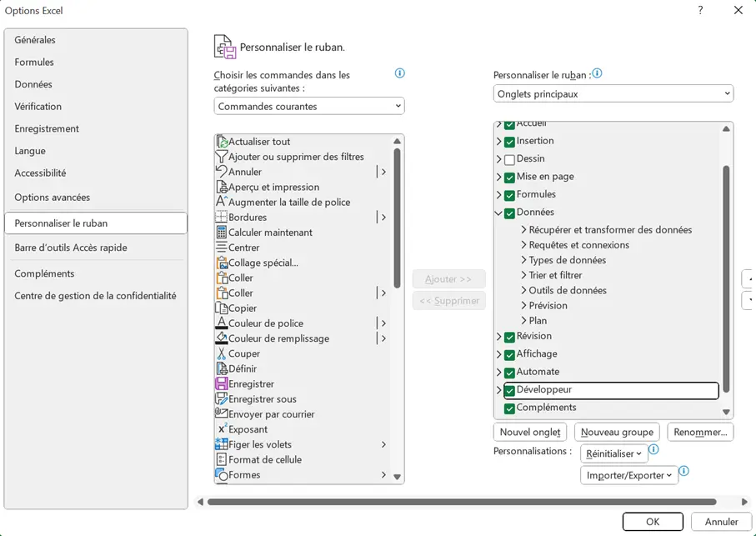Open Barre d'outils Accès rapide

(x=96, y=248)
